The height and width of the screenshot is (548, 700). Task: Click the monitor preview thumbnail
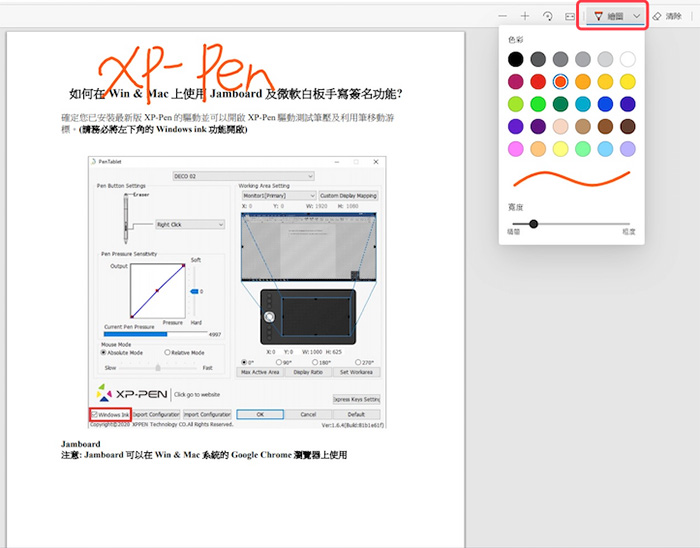pyautogui.click(x=308, y=247)
